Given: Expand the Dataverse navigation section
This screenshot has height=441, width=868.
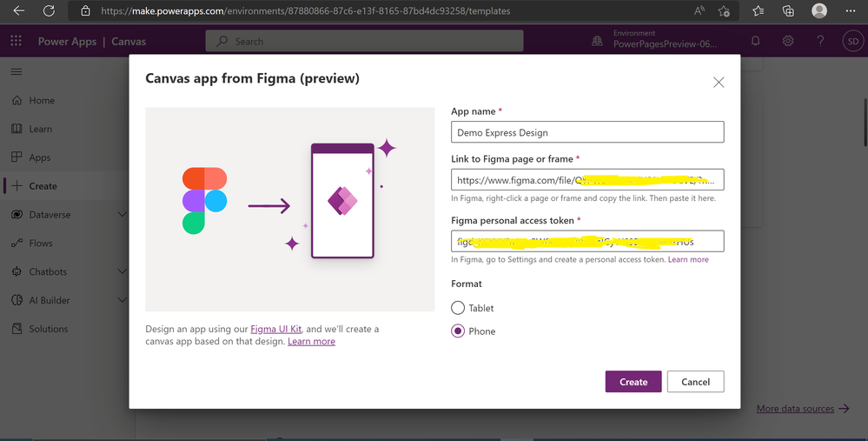Looking at the screenshot, I should tap(123, 214).
